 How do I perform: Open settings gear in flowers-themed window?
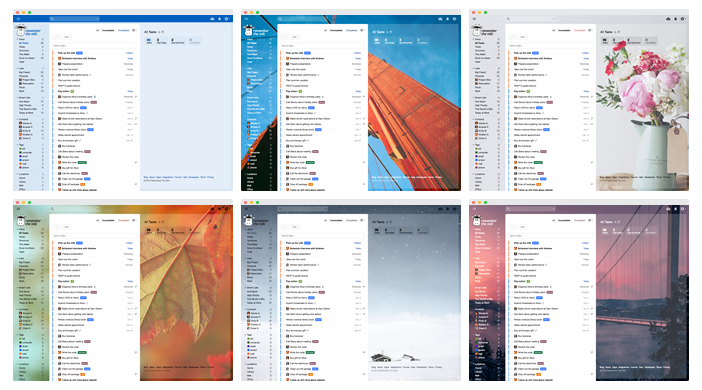(x=682, y=19)
